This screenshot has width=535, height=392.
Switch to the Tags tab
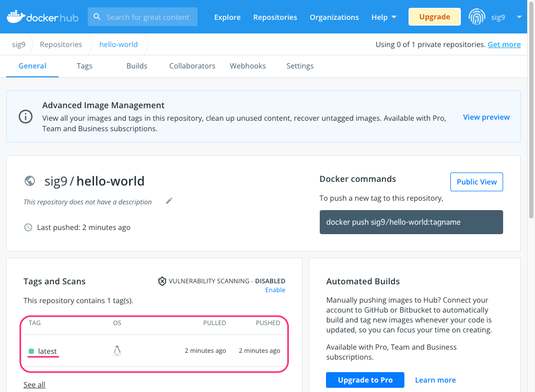(84, 66)
